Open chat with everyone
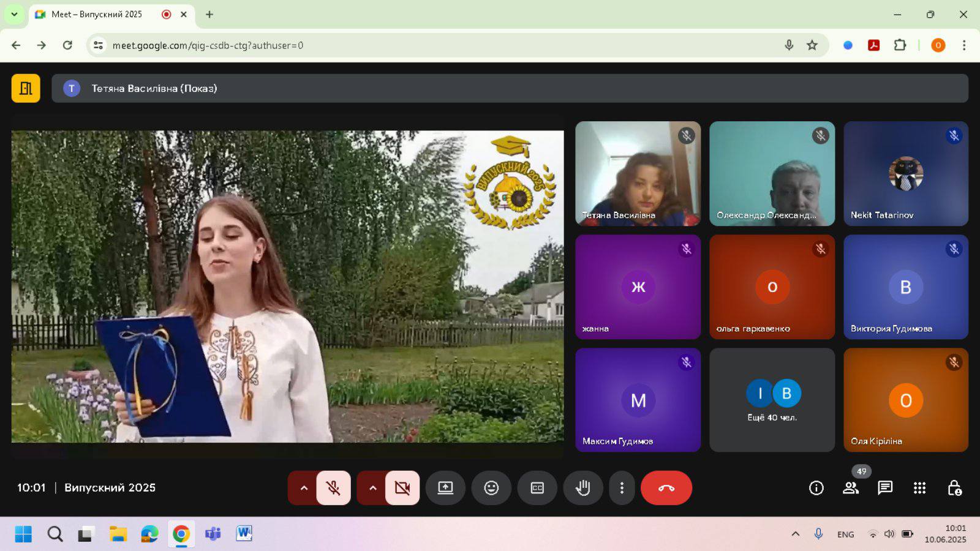 [x=885, y=488]
